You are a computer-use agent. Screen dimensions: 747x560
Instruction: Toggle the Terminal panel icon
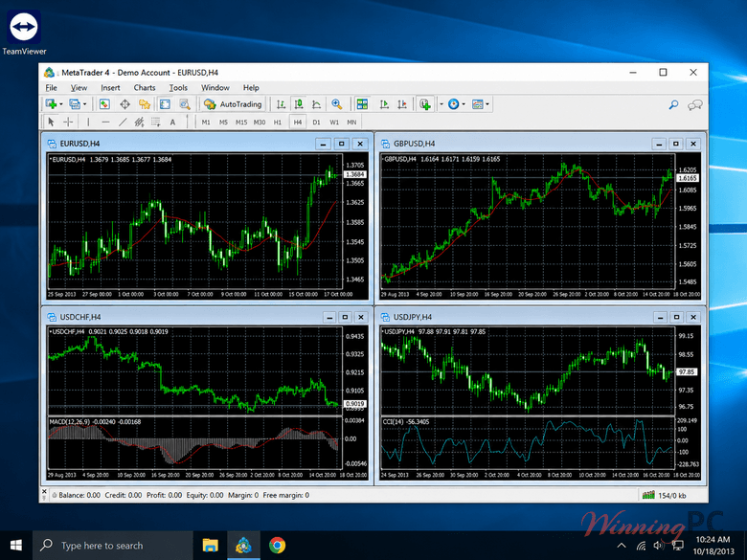(165, 103)
